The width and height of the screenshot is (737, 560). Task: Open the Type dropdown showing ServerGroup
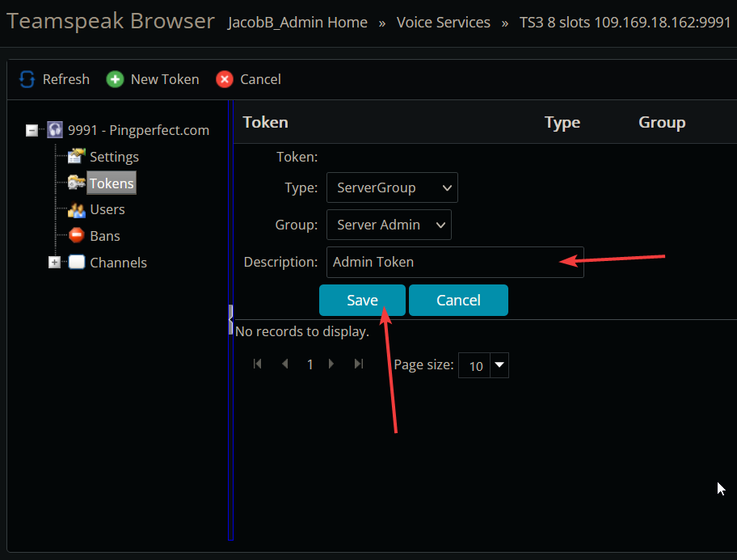coord(392,187)
